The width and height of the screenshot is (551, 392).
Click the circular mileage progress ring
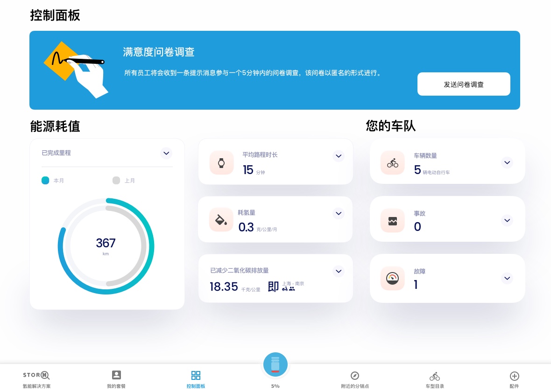coord(106,246)
